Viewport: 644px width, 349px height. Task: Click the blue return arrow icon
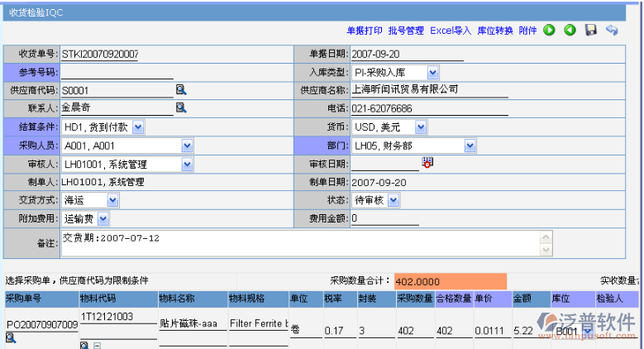coord(612,30)
